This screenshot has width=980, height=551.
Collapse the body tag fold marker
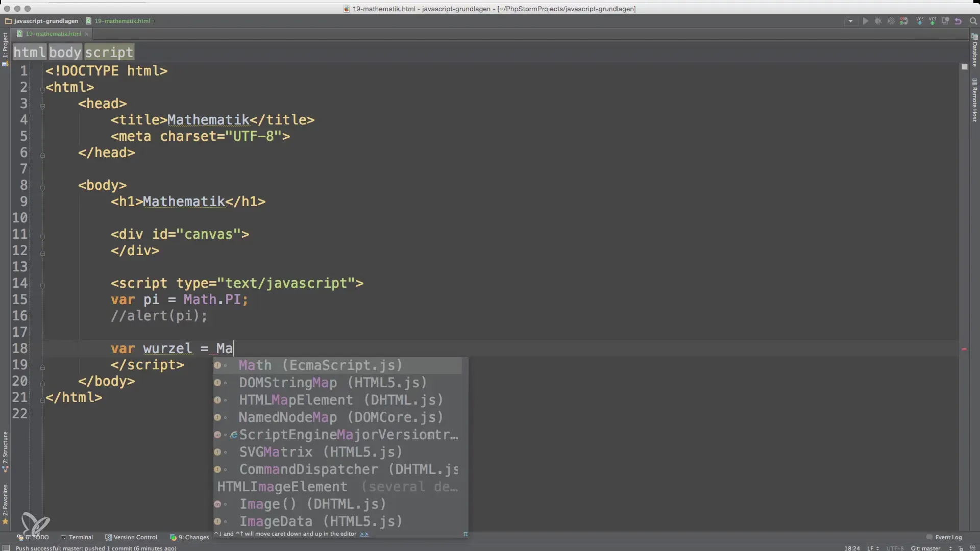(42, 188)
